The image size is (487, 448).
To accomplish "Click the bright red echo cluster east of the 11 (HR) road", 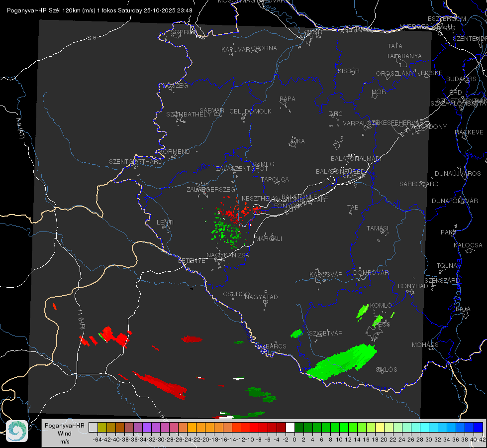I will [x=115, y=336].
